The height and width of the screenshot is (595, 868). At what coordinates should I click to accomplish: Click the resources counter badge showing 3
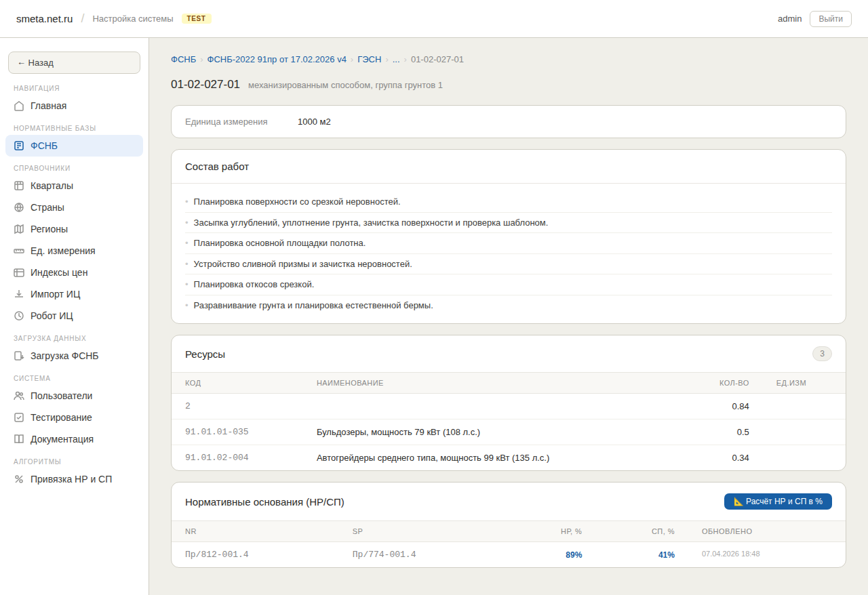click(x=822, y=353)
